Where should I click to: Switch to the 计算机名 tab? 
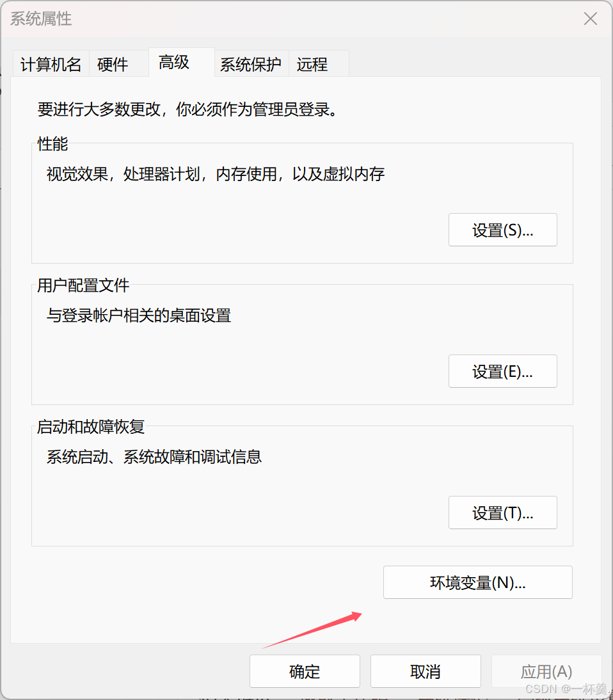click(51, 64)
